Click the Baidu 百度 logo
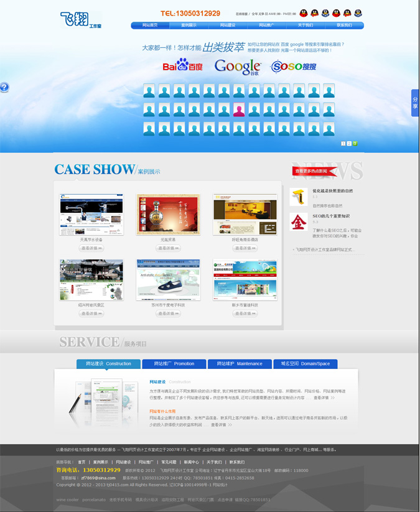The image size is (420, 512). coord(182,65)
